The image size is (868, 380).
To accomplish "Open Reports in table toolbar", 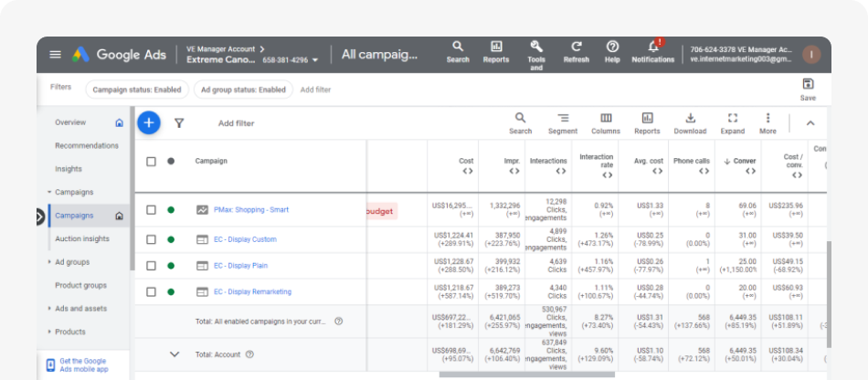I will pyautogui.click(x=647, y=123).
